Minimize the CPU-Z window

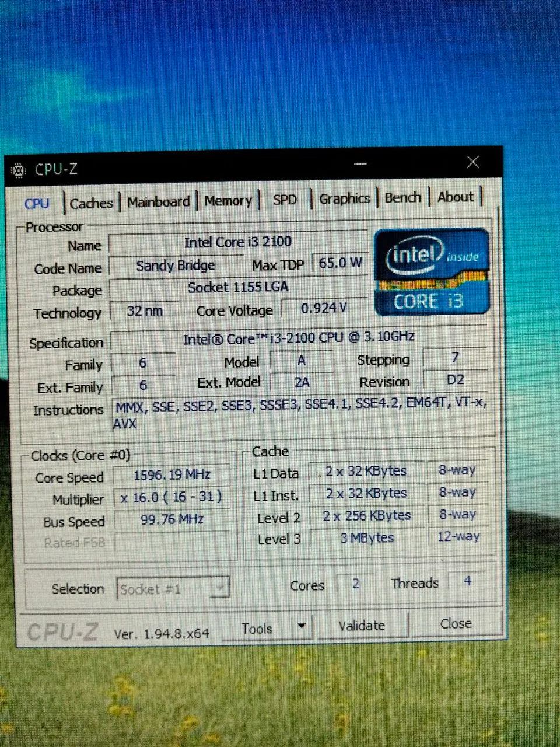pyautogui.click(x=360, y=164)
